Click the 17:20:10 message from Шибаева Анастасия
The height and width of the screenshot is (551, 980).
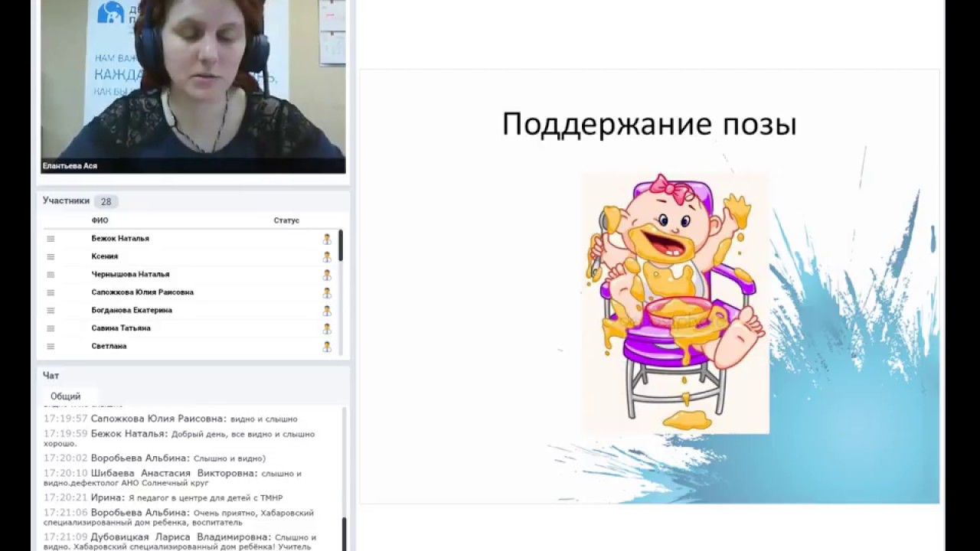click(173, 478)
